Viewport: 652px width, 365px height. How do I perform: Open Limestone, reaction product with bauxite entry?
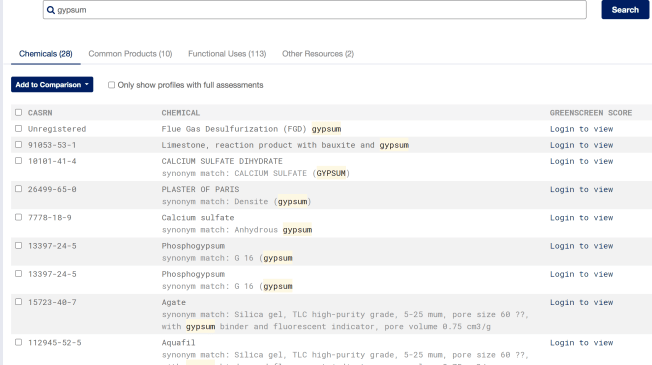pos(285,145)
